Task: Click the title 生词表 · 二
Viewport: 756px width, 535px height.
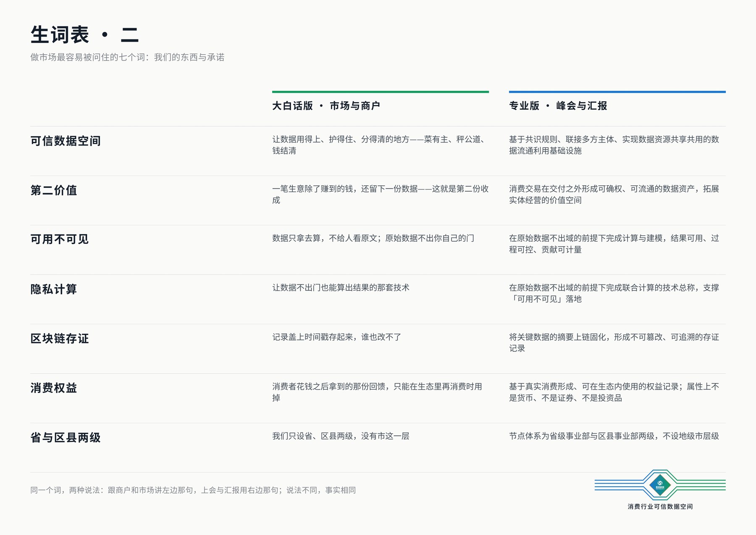Action: point(85,35)
